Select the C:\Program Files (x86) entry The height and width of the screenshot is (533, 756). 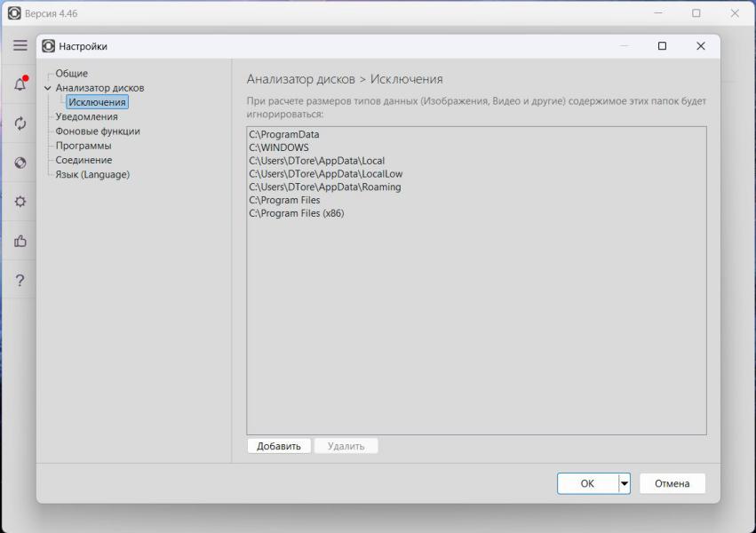pos(297,213)
